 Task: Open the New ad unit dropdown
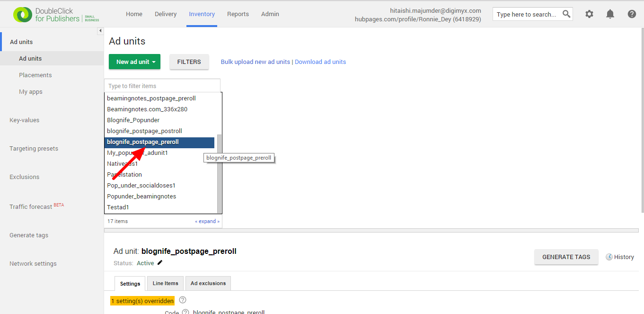click(x=134, y=62)
